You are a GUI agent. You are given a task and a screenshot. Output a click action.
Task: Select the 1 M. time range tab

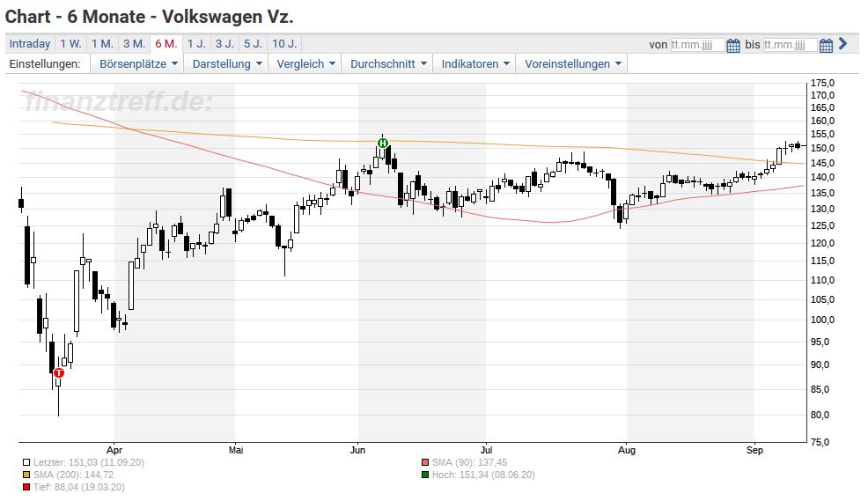[x=102, y=44]
